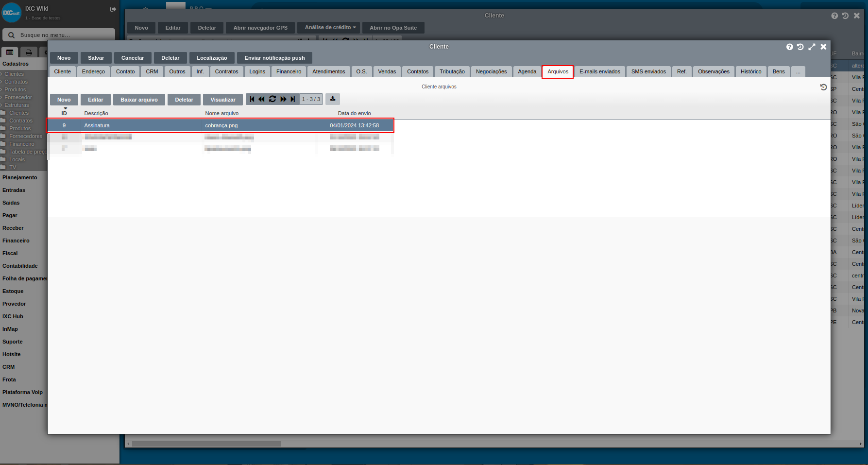Open the Locais folder in sidebar
Viewport: 868px width, 465px height.
[17, 159]
